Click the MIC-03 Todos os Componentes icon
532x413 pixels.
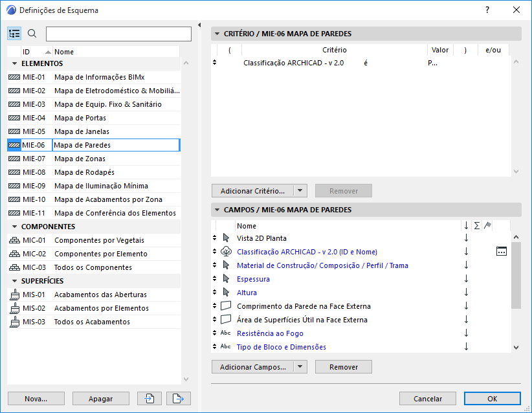tap(14, 267)
